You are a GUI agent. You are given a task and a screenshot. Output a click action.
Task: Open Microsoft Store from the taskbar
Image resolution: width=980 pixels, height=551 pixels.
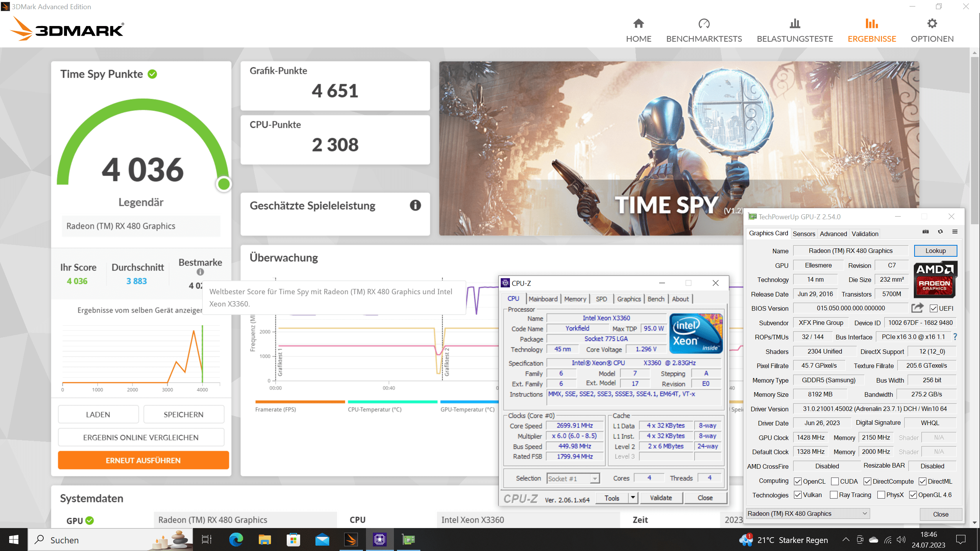pos(293,540)
